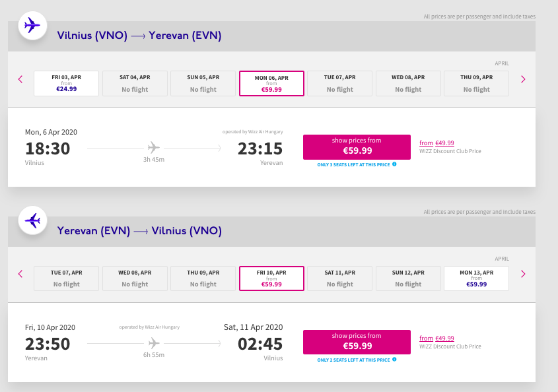
Task: Show prices from €59.99 for Yerevan–Vilnius
Action: coord(357,343)
